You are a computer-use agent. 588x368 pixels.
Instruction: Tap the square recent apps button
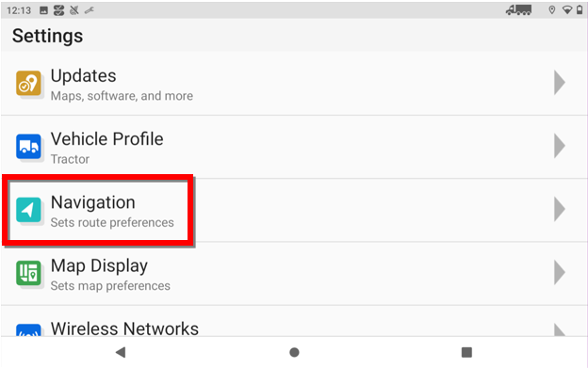coord(466,352)
